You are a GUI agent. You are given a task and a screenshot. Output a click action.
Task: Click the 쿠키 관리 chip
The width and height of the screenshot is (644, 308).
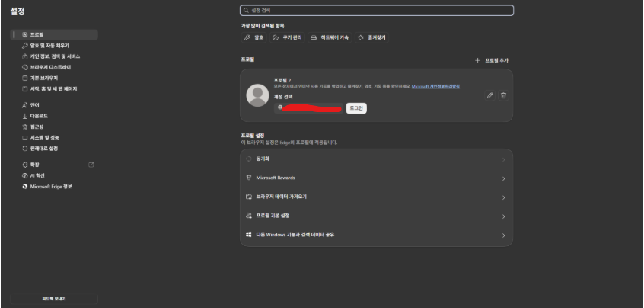click(x=287, y=37)
